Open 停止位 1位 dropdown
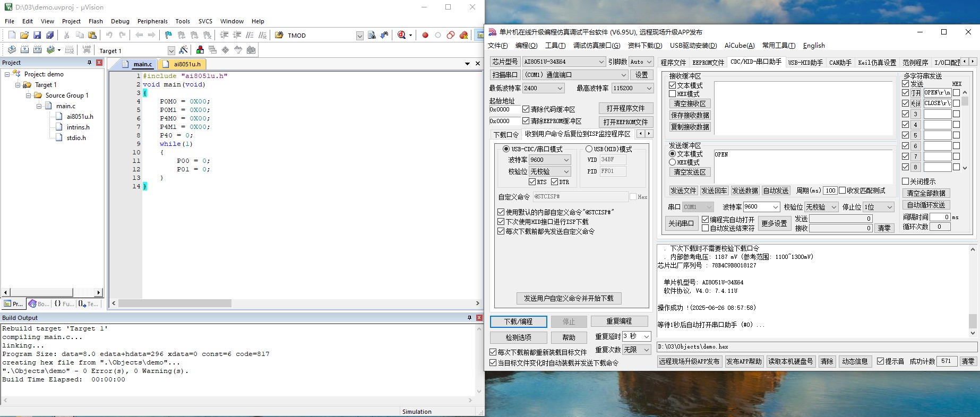 coord(879,207)
